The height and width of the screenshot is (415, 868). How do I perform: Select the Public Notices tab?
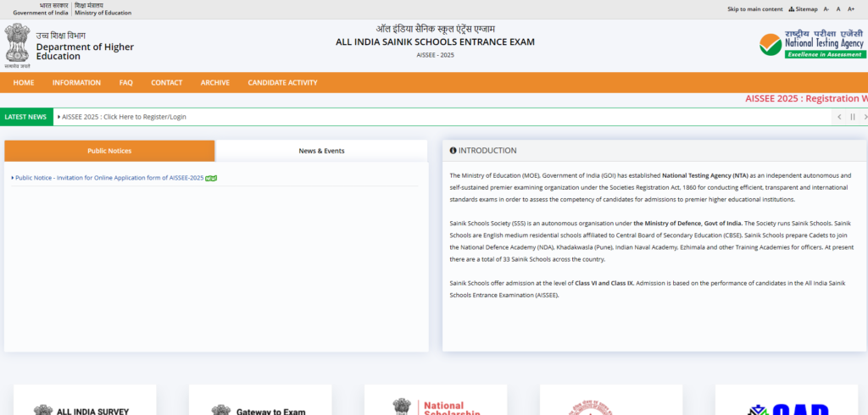(x=109, y=151)
